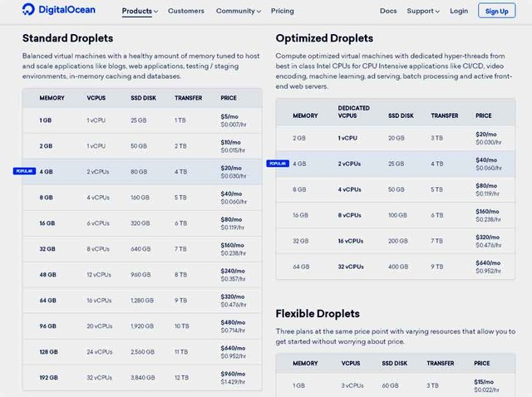This screenshot has width=532, height=397.
Task: Click the Login link
Action: coord(459,11)
